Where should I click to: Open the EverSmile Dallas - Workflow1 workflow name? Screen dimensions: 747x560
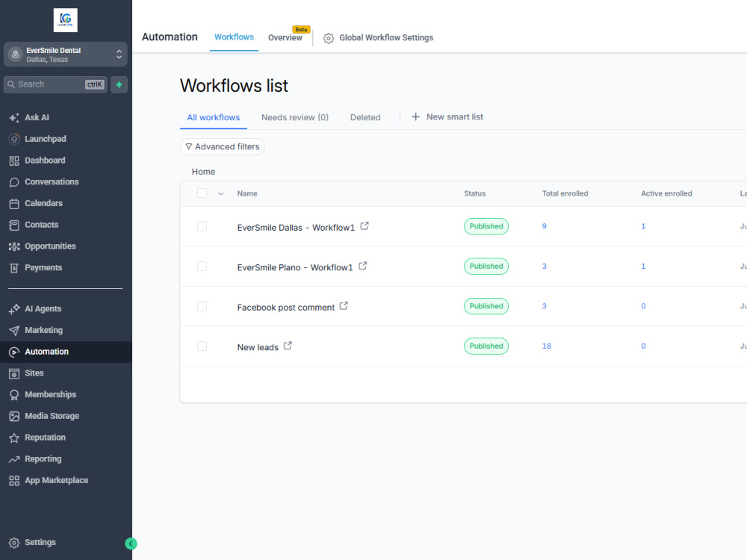point(296,228)
